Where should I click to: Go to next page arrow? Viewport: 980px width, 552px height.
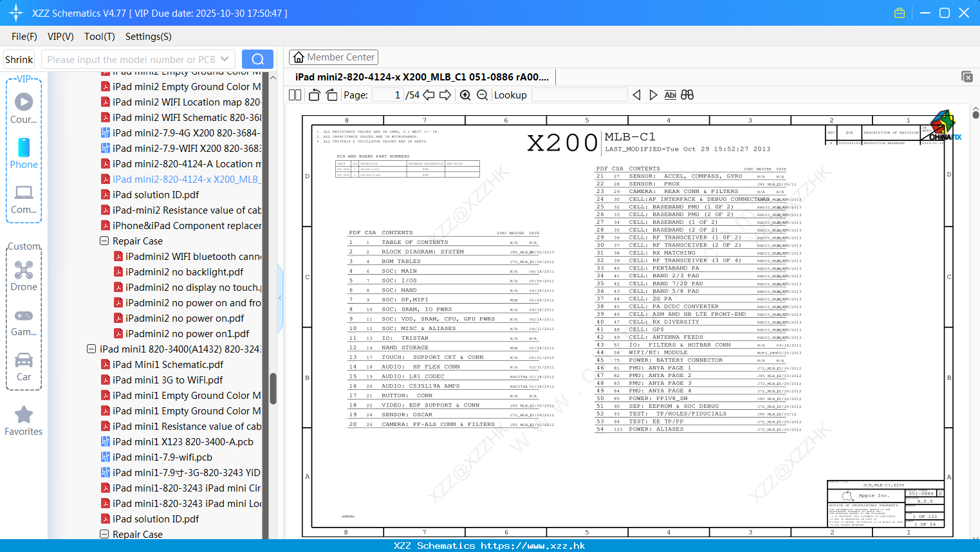click(x=445, y=95)
